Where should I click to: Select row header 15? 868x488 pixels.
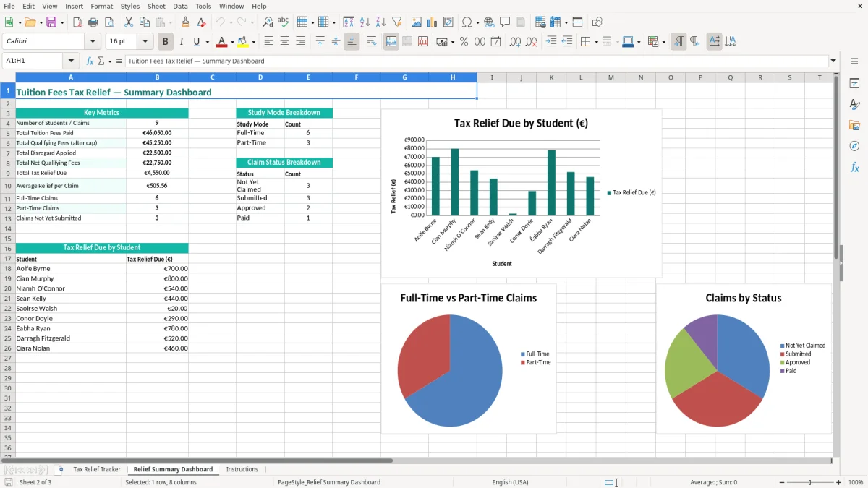coord(7,238)
